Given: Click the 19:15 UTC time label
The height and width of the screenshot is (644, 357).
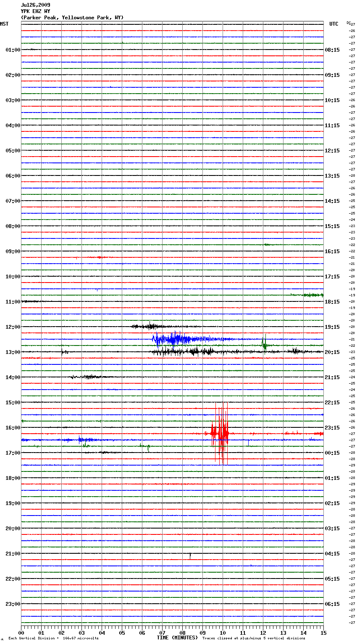Looking at the screenshot, I should tap(332, 327).
